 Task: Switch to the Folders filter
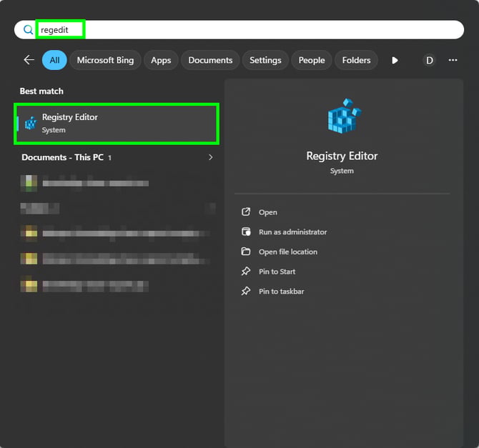click(x=356, y=60)
